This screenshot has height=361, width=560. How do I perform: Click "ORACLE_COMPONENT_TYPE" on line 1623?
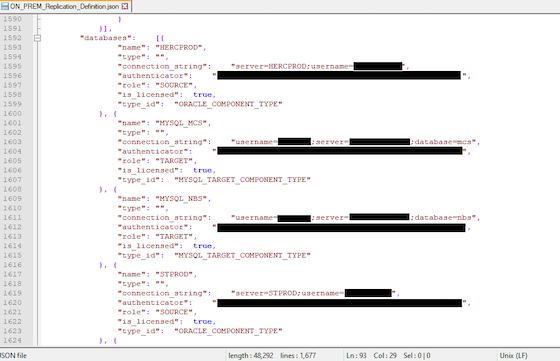[x=228, y=331]
